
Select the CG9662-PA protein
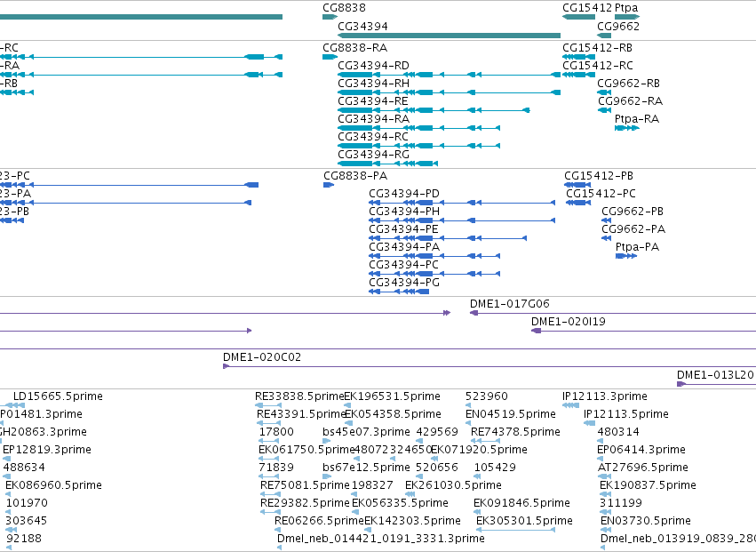point(633,229)
